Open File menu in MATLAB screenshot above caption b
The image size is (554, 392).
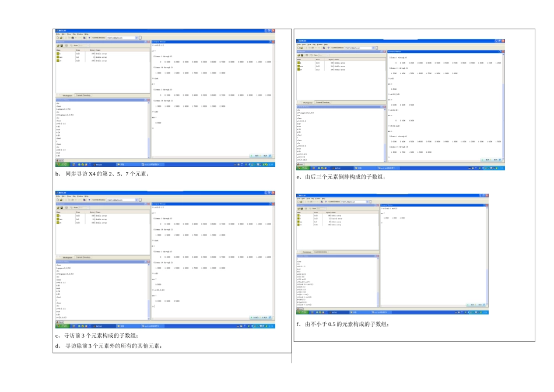tap(58, 34)
